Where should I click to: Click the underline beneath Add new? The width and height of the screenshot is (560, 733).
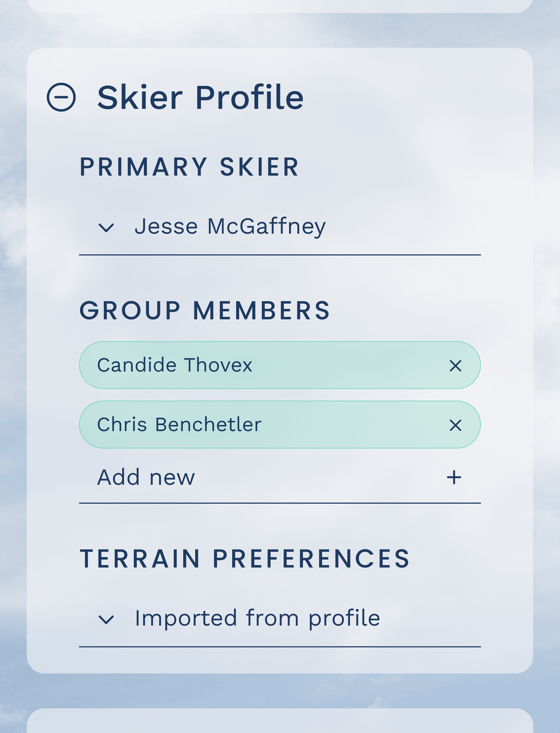[280, 503]
